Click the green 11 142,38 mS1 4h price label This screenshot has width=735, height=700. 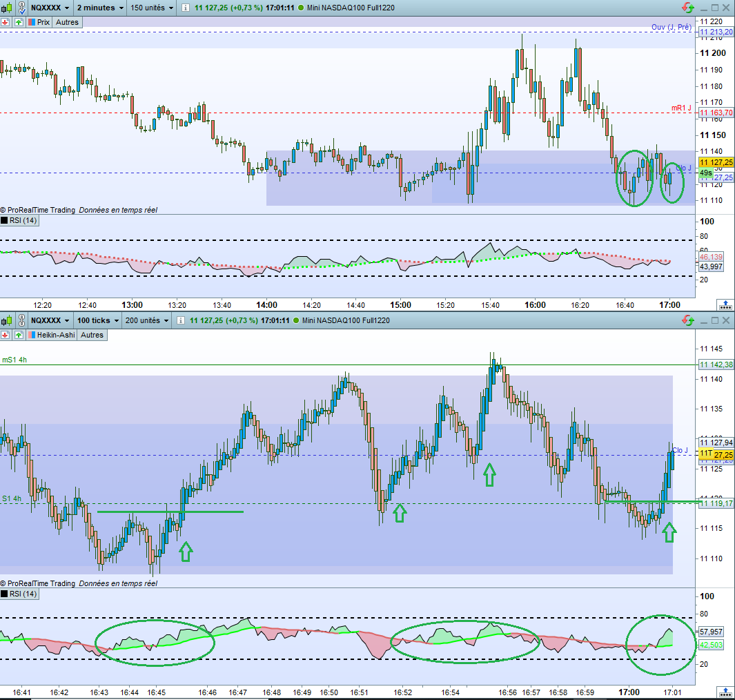coord(716,364)
